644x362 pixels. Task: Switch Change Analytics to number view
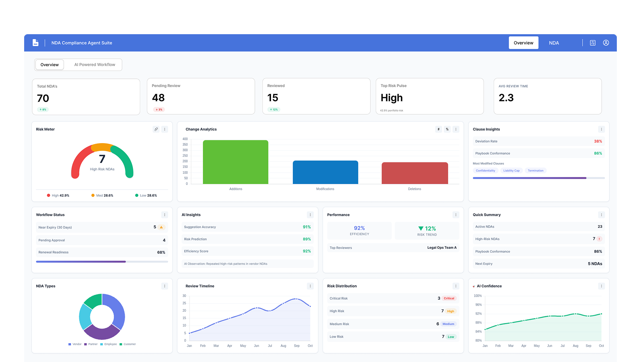(438, 129)
